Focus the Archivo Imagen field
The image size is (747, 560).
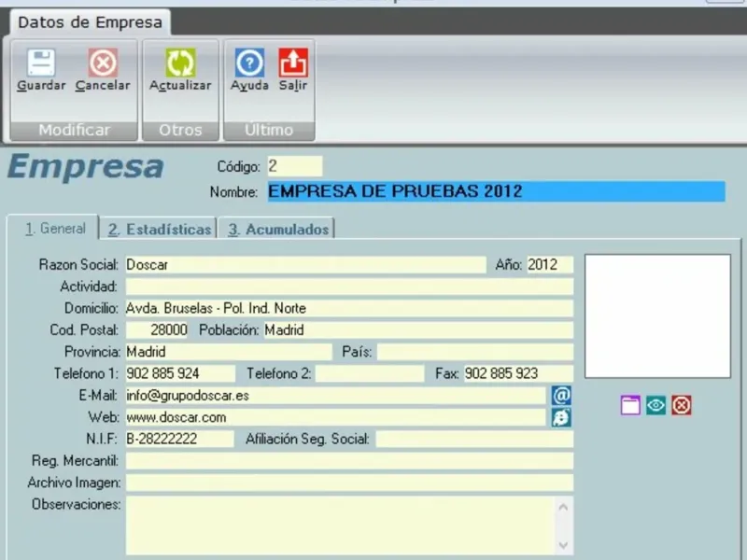[349, 483]
